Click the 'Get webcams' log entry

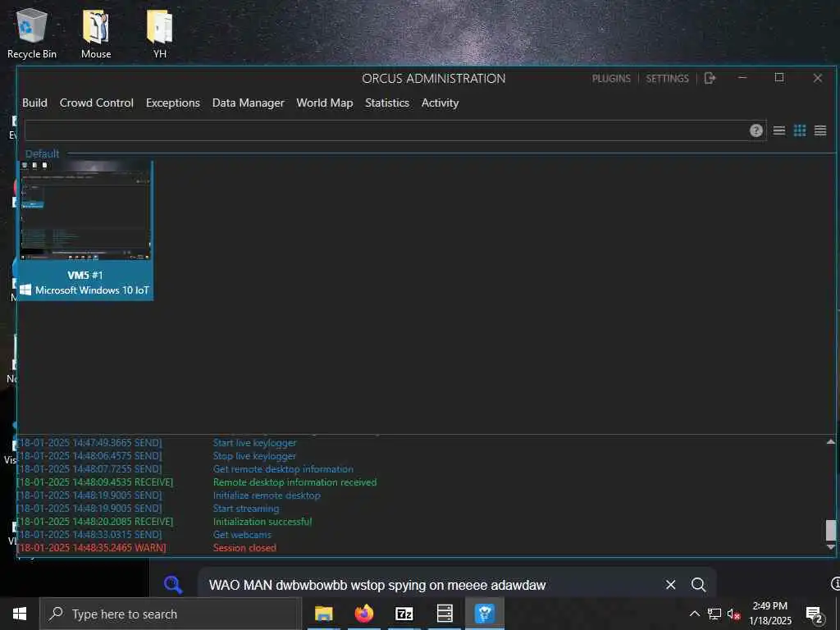tap(242, 535)
